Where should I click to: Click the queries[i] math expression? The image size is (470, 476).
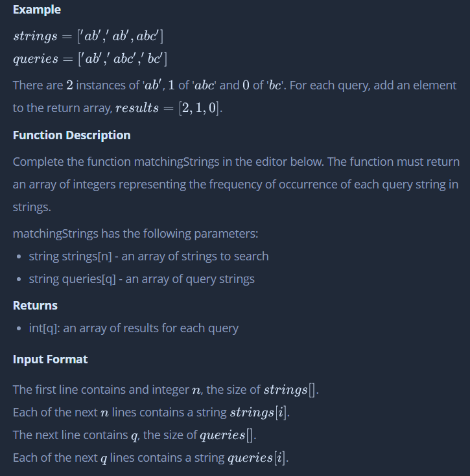point(257,458)
